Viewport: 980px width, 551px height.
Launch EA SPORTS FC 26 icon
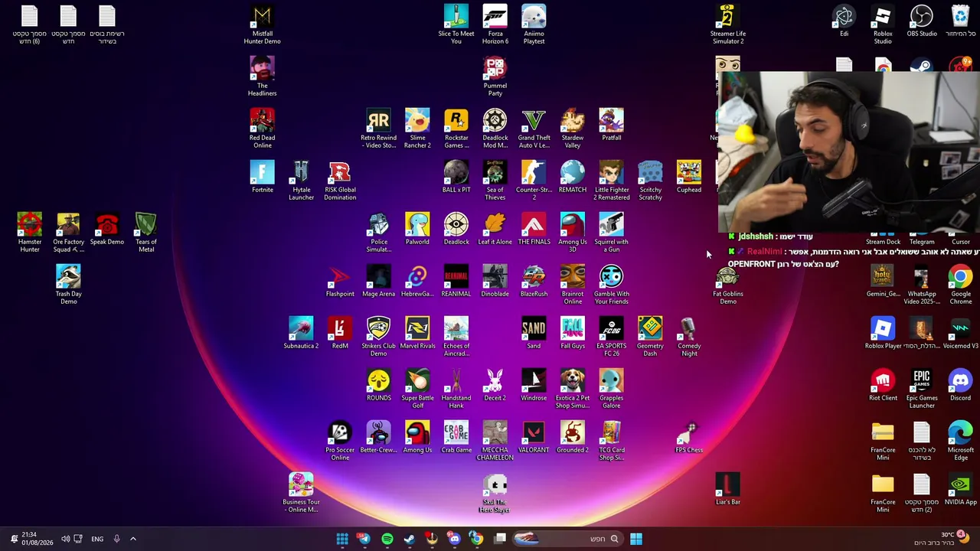pos(611,337)
